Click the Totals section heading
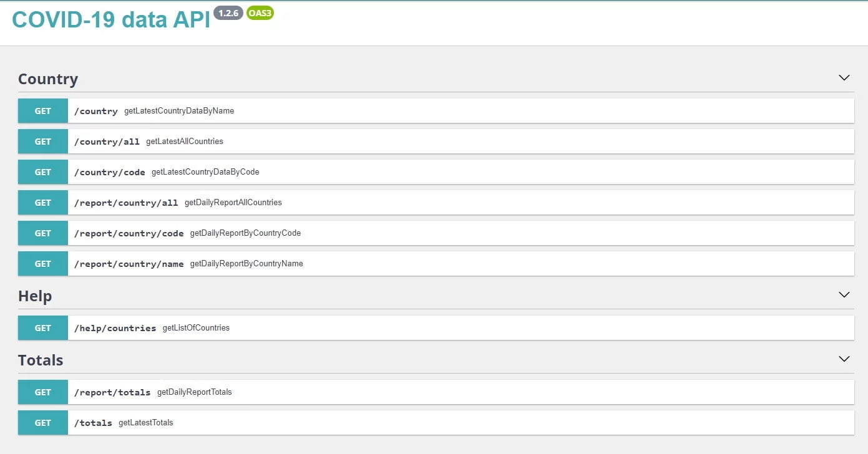This screenshot has height=454, width=868. pyautogui.click(x=41, y=360)
